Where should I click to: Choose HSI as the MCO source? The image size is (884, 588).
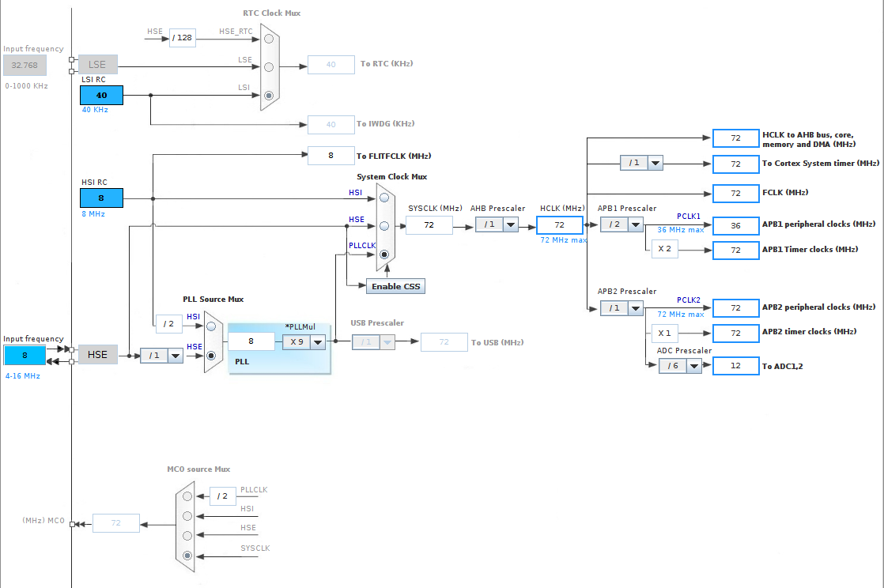(187, 516)
